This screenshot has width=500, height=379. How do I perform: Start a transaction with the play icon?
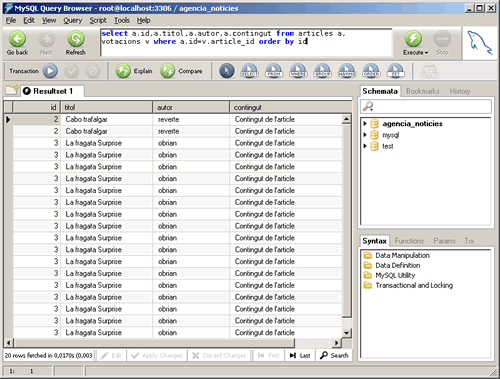[x=50, y=71]
